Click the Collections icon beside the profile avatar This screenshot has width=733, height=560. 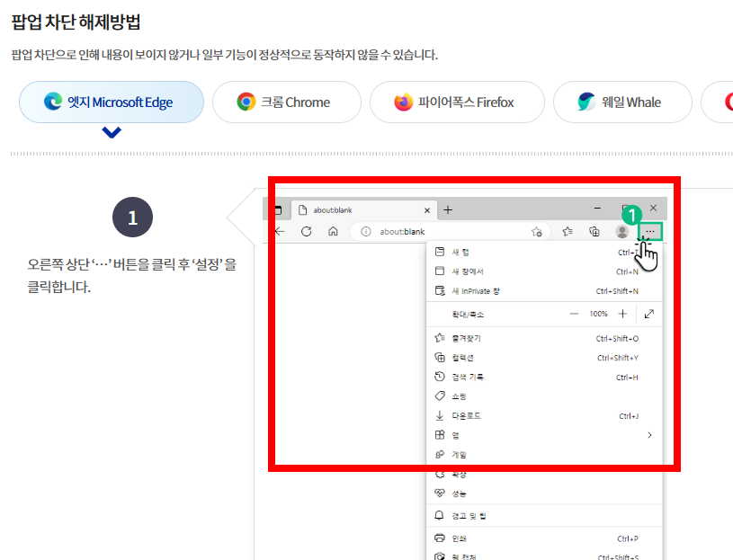click(594, 231)
